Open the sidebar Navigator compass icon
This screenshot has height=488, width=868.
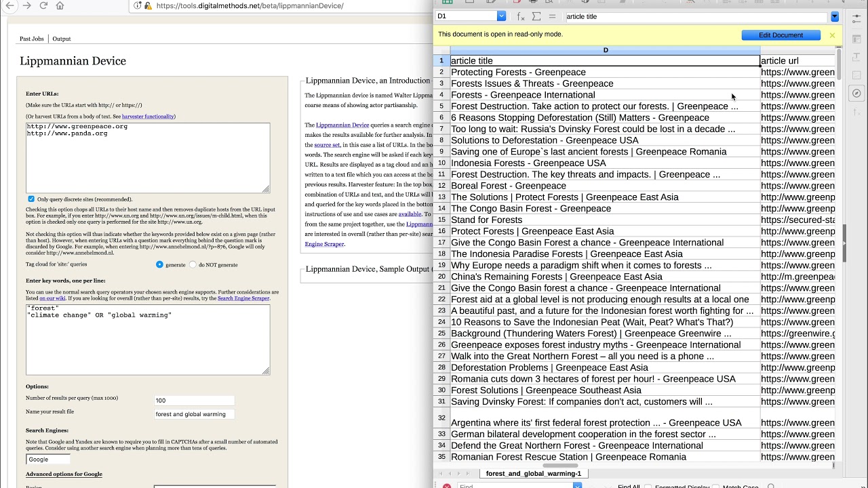click(x=856, y=93)
